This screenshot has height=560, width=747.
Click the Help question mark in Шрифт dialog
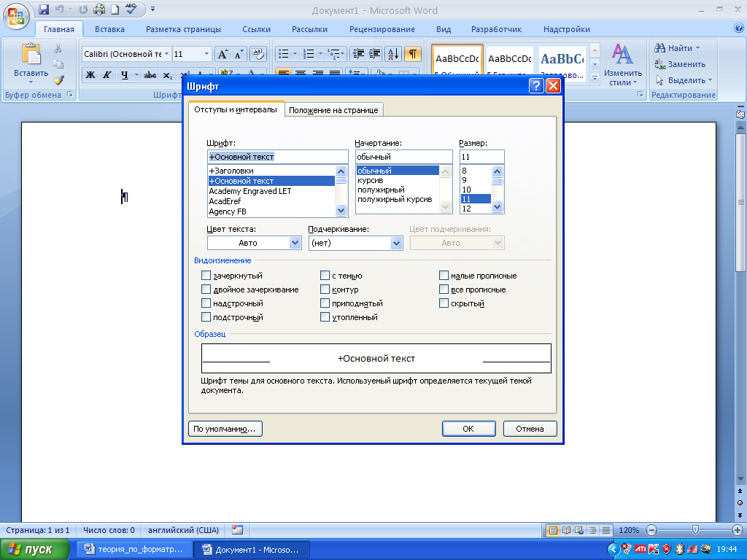click(536, 86)
